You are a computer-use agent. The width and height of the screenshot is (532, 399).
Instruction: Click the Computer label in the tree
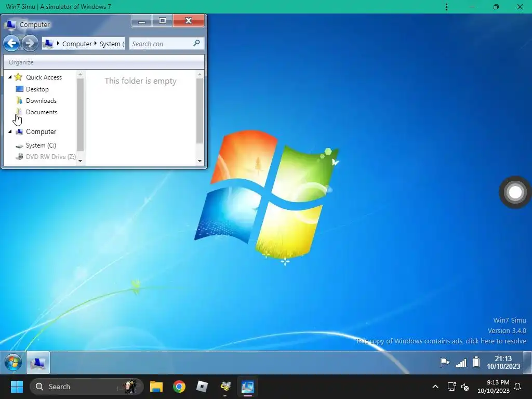(41, 131)
